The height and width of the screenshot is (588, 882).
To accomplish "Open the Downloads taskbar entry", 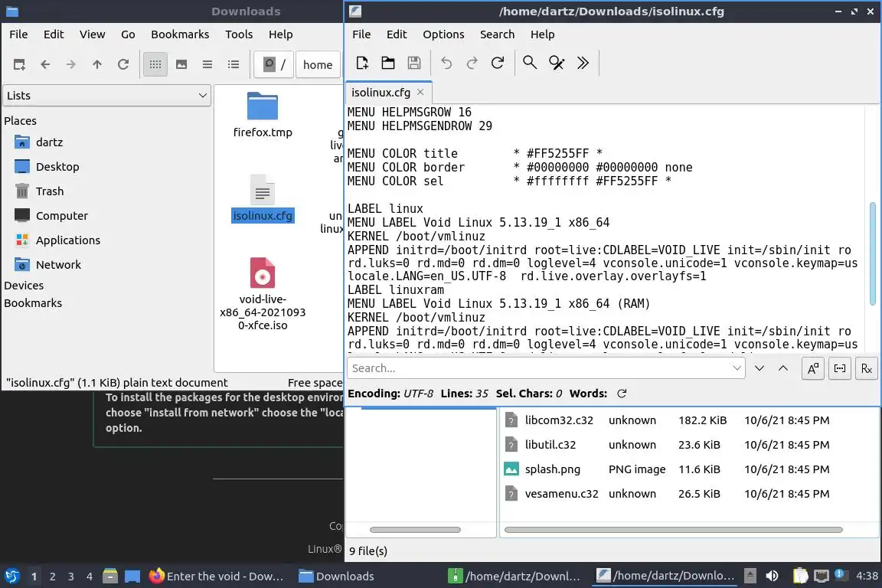I will click(336, 577).
